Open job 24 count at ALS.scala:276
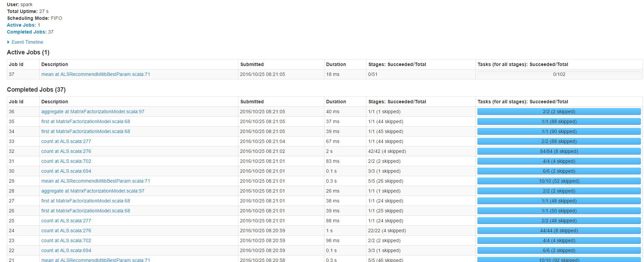The height and width of the screenshot is (262, 644). coord(66,231)
